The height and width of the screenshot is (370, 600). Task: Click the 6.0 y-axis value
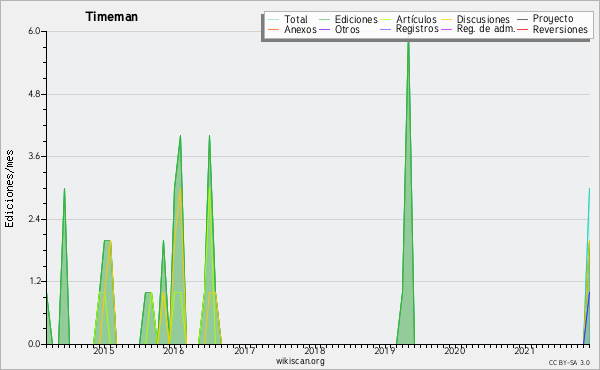point(34,31)
